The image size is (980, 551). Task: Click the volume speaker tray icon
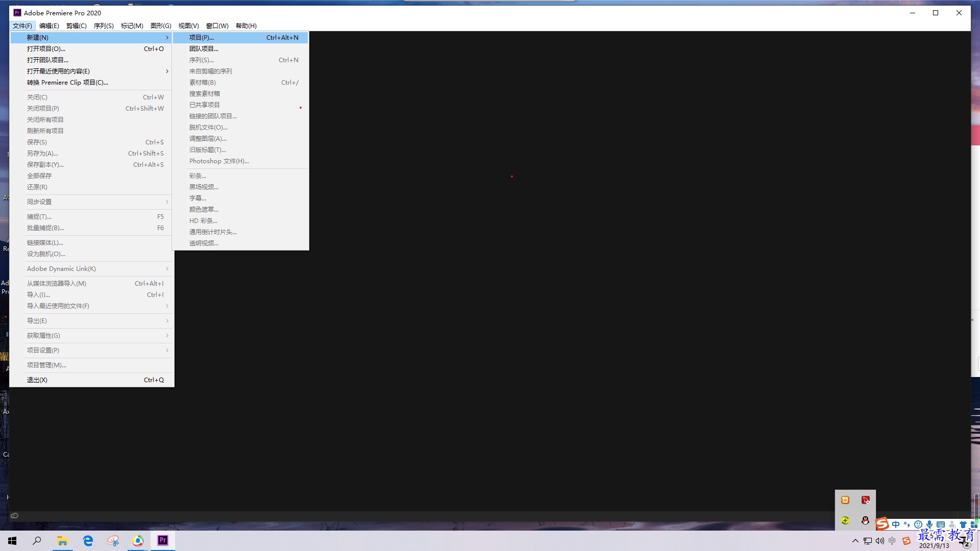[x=880, y=541]
